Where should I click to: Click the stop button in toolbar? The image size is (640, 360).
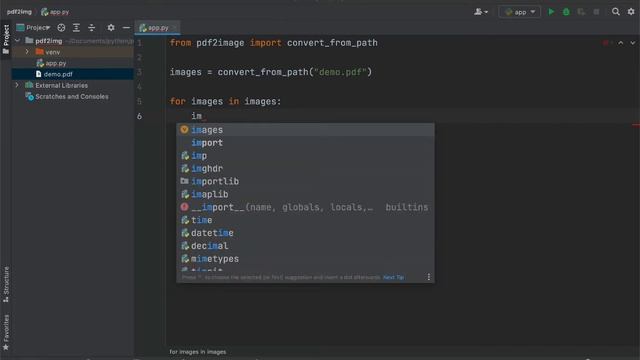596,12
